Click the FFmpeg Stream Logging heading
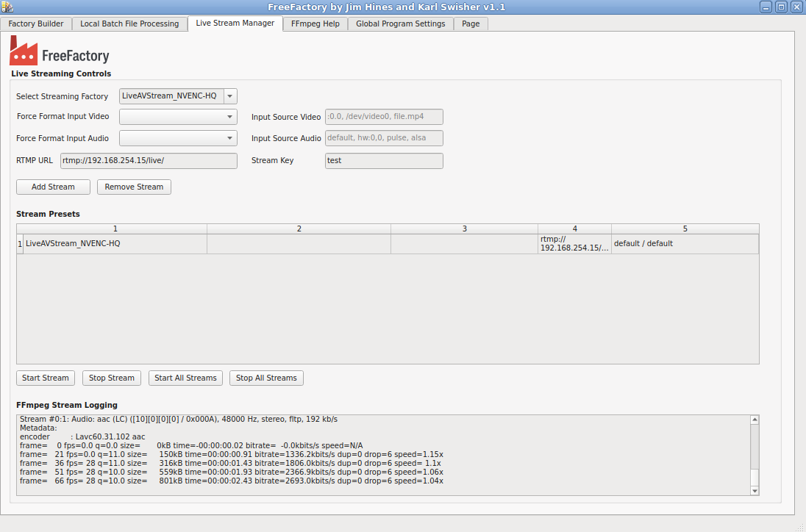806x532 pixels. [x=67, y=405]
